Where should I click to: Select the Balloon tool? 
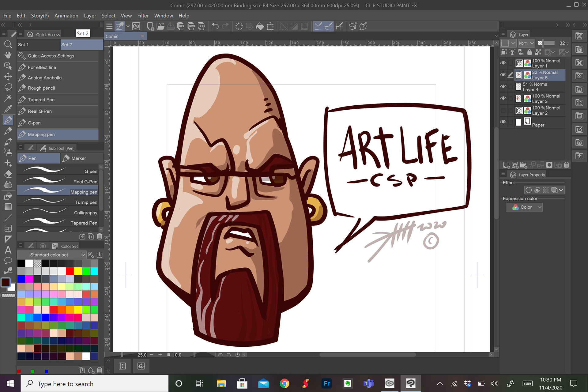coord(8,261)
